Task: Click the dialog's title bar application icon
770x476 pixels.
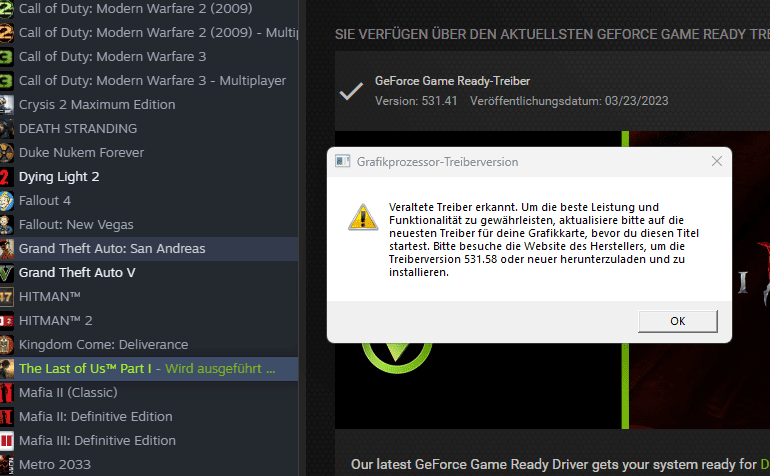Action: tap(342, 161)
